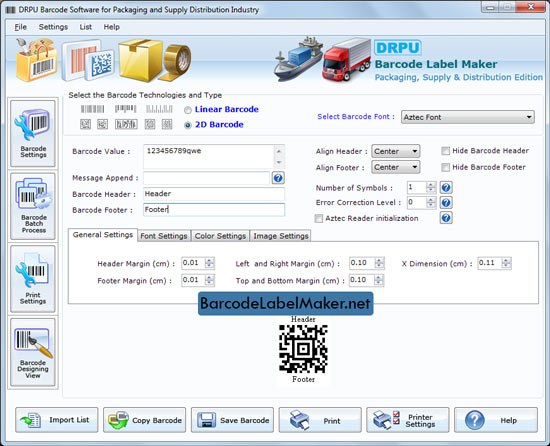Screen dimensions: 550x446
Task: Click the Copy Barcode button
Action: tap(145, 420)
